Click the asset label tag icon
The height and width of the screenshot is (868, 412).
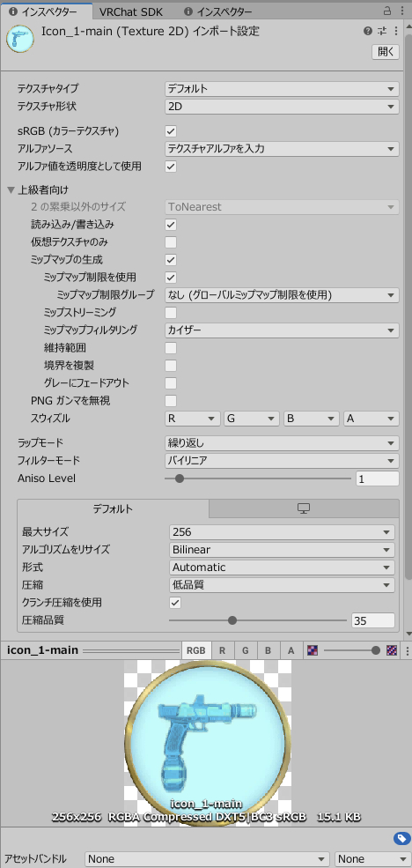tap(401, 839)
